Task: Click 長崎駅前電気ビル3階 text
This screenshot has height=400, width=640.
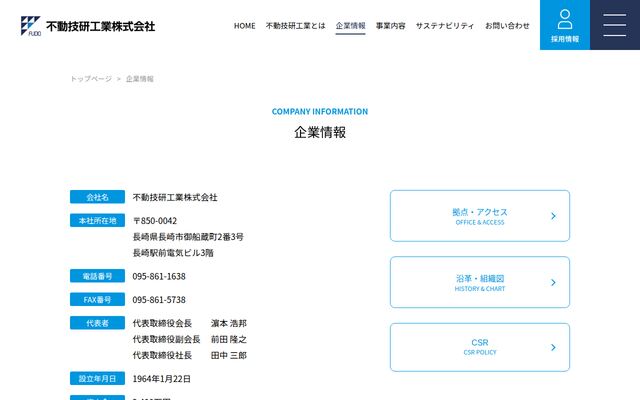Action: tap(173, 253)
